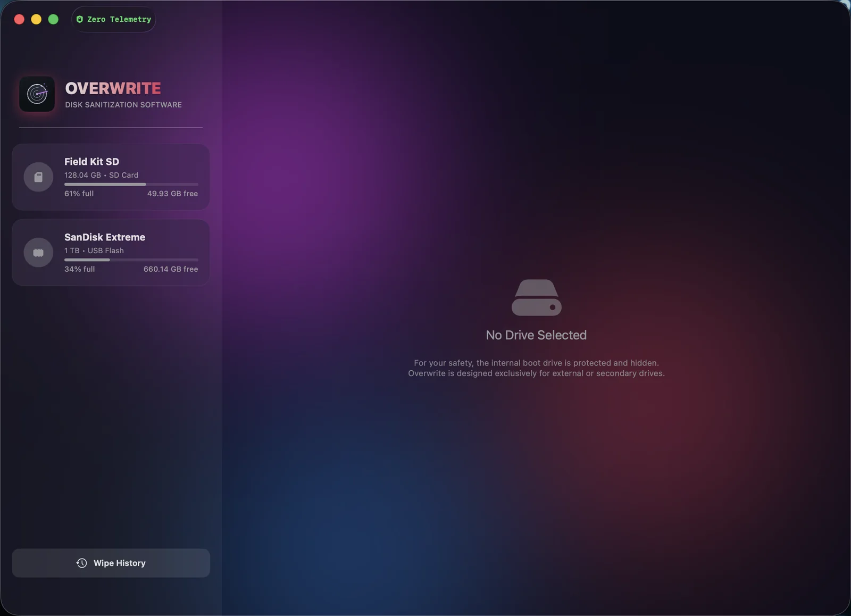Image resolution: width=851 pixels, height=616 pixels.
Task: Close the window with the red button
Action: click(19, 19)
